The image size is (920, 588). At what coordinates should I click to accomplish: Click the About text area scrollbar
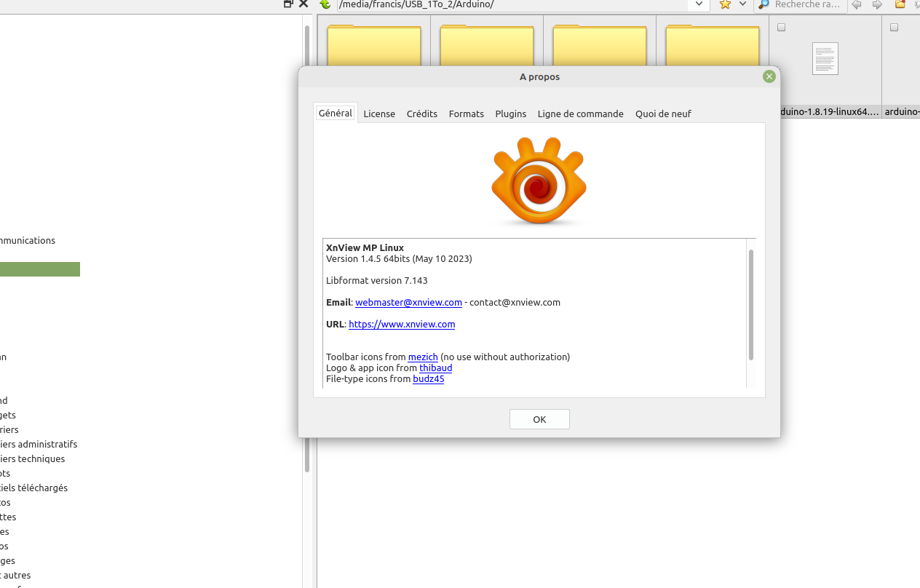tap(750, 304)
